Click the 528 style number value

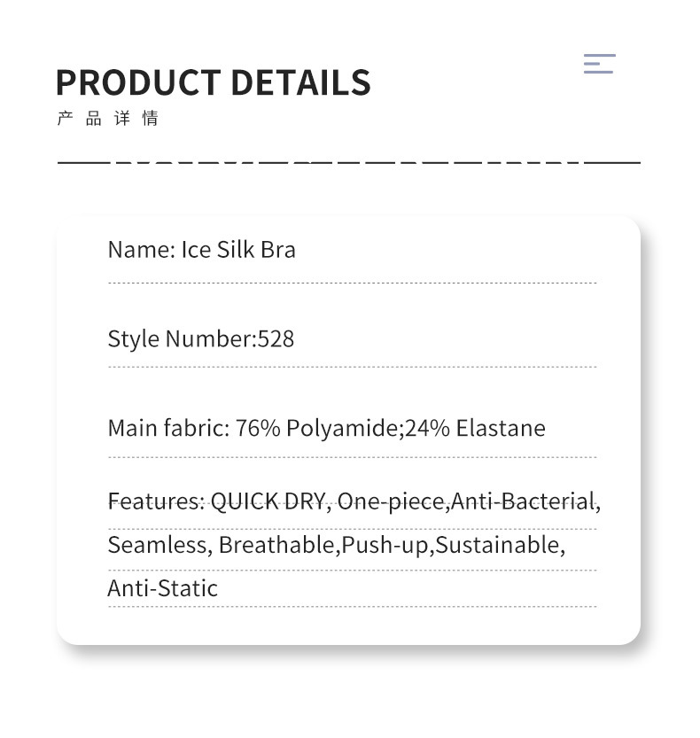click(x=276, y=338)
